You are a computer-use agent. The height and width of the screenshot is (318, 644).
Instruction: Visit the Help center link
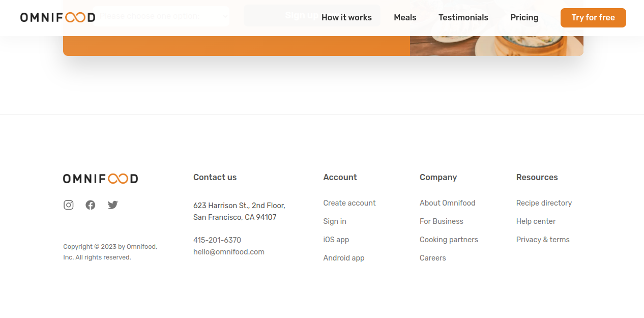[x=536, y=221]
